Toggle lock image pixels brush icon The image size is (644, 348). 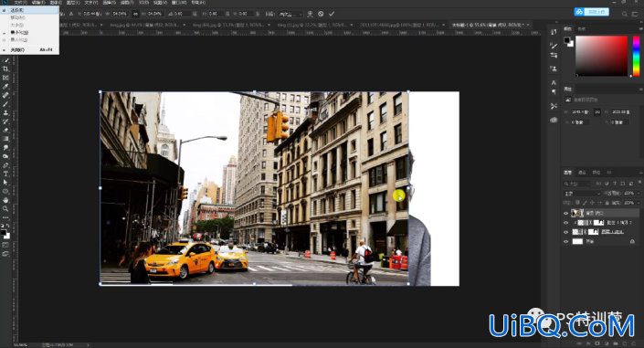(x=585, y=203)
